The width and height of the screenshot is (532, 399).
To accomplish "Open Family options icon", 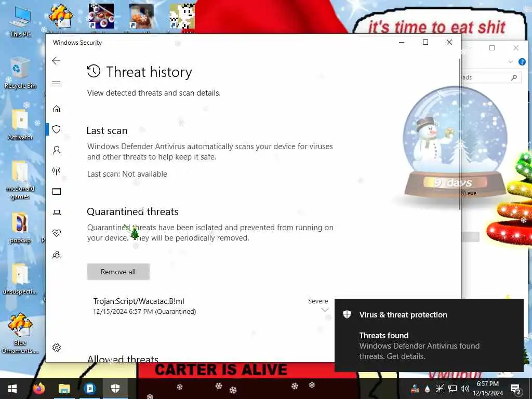I will coord(56,255).
